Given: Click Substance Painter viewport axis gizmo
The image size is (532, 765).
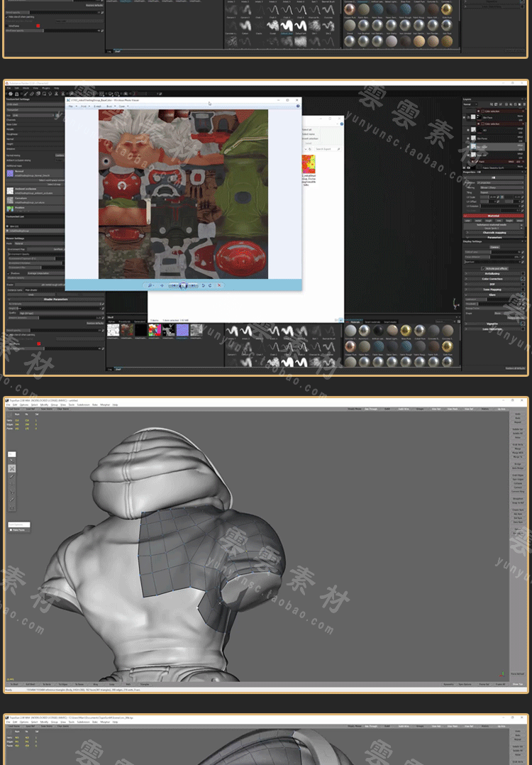Looking at the screenshot, I should [x=455, y=304].
